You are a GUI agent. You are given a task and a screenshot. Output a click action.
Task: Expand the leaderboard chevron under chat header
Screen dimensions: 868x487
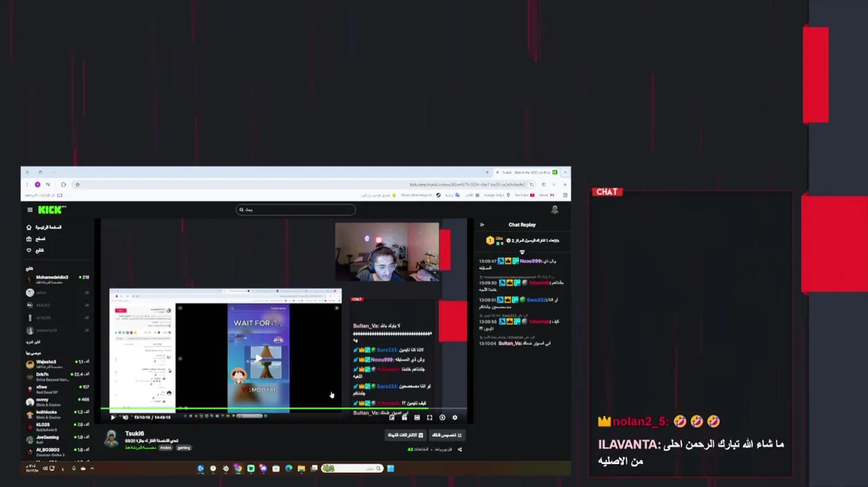point(522,252)
